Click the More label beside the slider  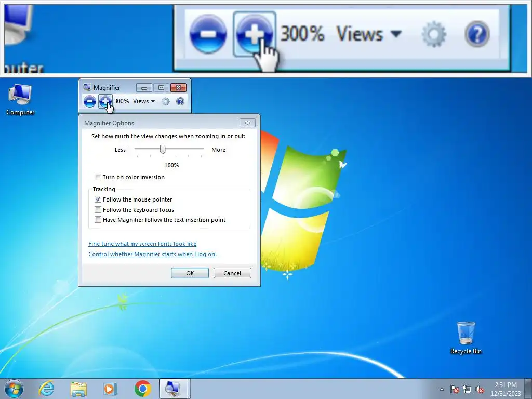218,150
